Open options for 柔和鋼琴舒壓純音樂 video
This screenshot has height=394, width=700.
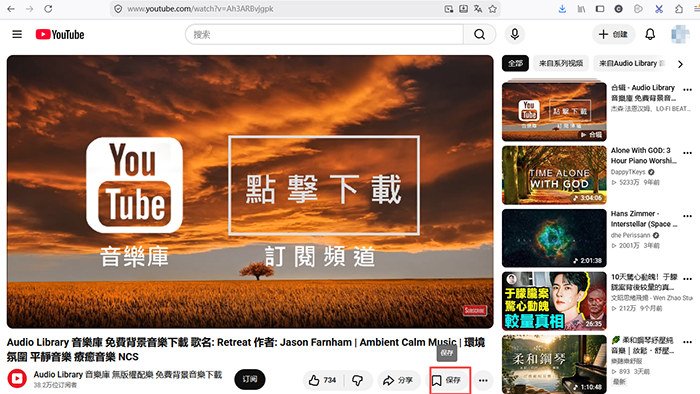(688, 342)
